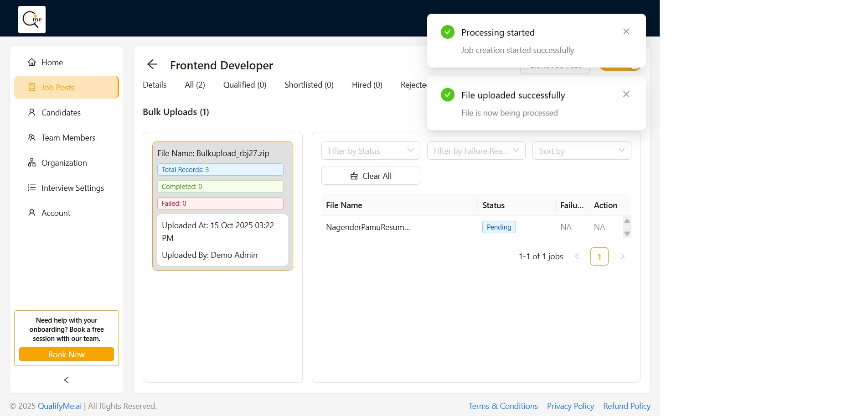Screen dimensions: 868x418
Task: Dismiss the Processing started notification
Action: (626, 31)
